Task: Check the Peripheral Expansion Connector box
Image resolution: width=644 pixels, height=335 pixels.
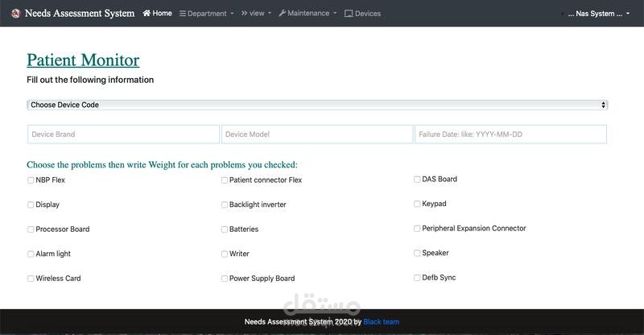Action: [x=417, y=229]
